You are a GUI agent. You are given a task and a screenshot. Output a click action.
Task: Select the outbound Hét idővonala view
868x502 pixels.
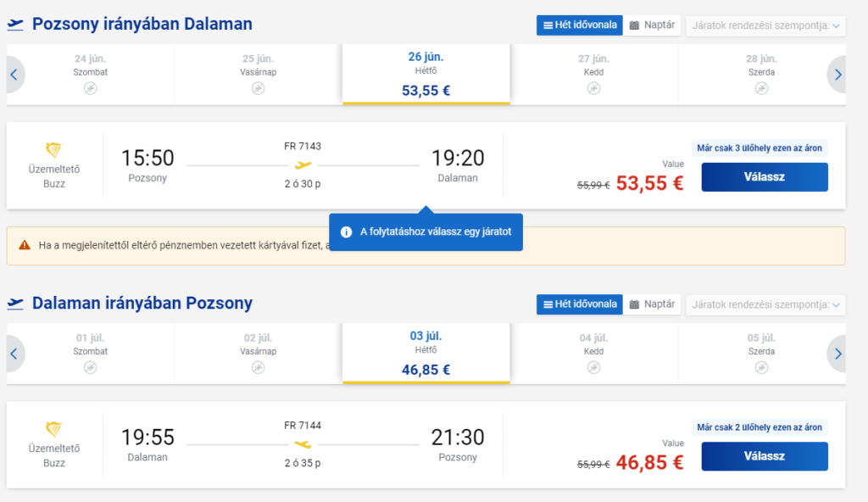click(580, 25)
